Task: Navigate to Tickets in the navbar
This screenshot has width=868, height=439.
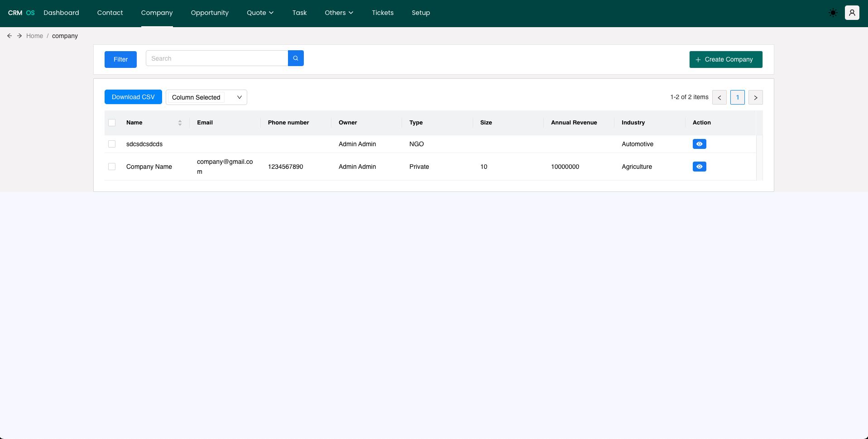Action: (383, 13)
